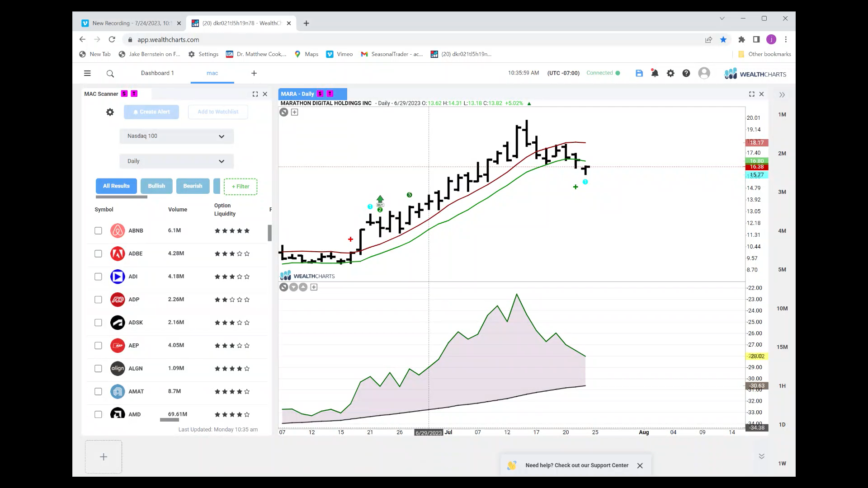The width and height of the screenshot is (868, 488).
Task: Save the dashboard layout with the floppy icon
Action: coord(639,73)
